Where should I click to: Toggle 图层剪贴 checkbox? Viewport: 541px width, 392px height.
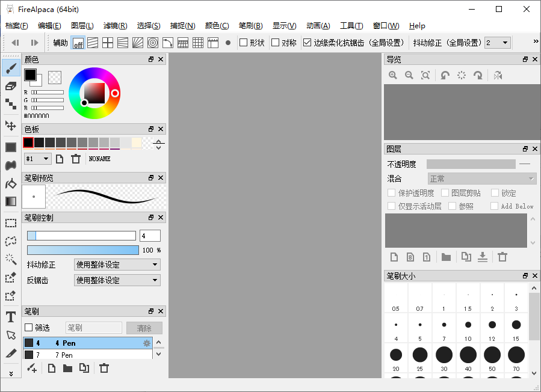coord(445,192)
